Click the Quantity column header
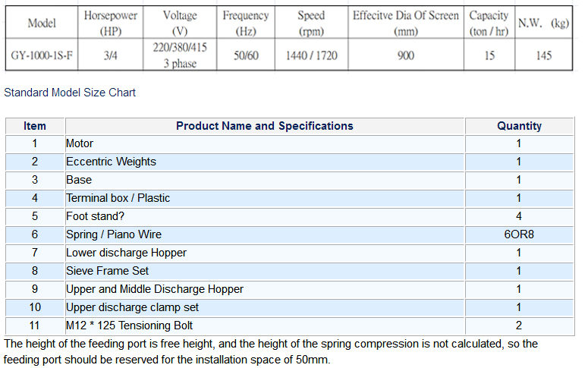The image size is (588, 368). pos(519,126)
